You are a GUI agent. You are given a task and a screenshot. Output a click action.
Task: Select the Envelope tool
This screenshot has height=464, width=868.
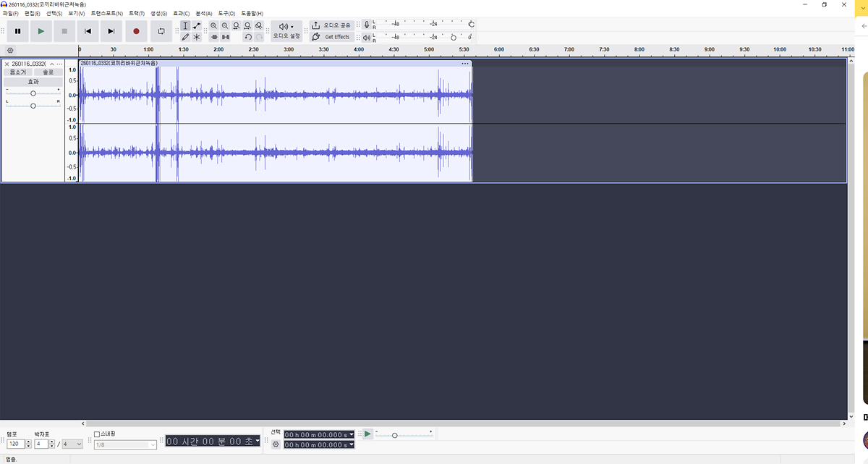[197, 26]
